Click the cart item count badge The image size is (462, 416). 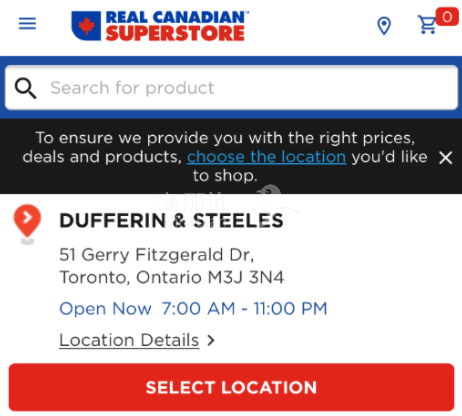[447, 17]
